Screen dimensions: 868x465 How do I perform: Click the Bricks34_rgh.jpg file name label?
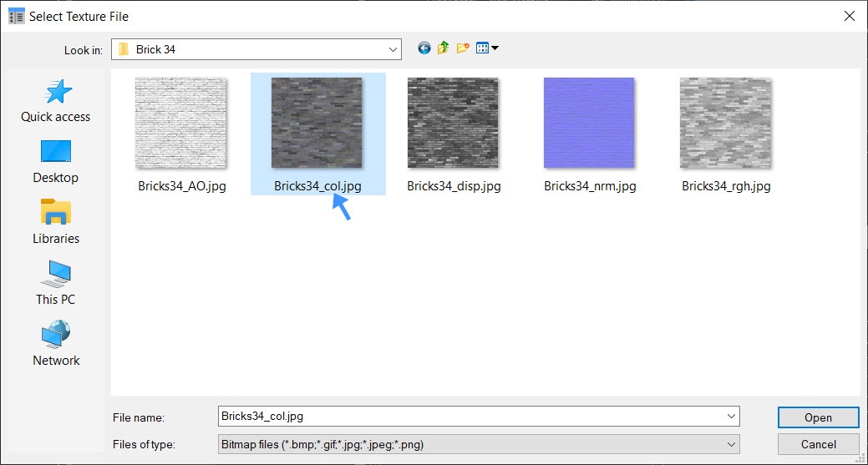[726, 186]
